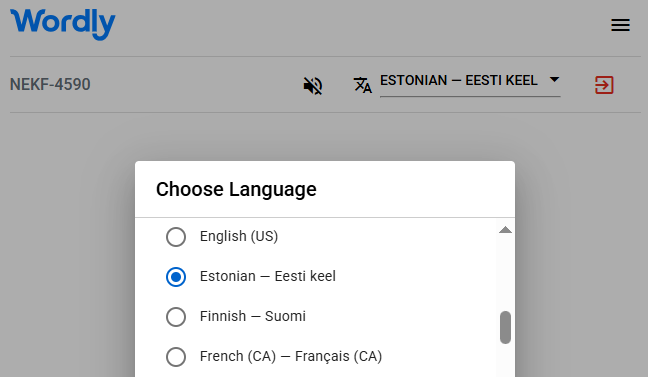Unmute audio via the crossed-out speaker icon
The height and width of the screenshot is (377, 648).
(x=313, y=86)
